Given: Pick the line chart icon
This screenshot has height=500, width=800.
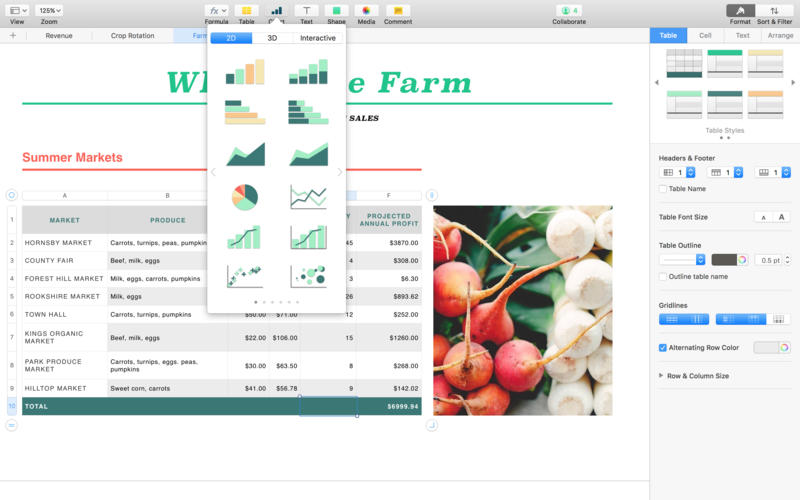Looking at the screenshot, I should [x=308, y=197].
